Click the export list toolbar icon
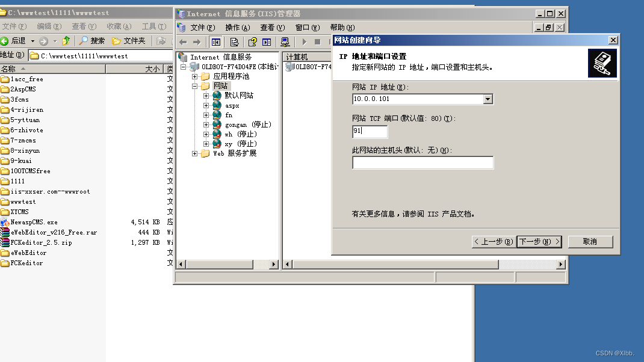This screenshot has width=644, height=362. pyautogui.click(x=234, y=42)
